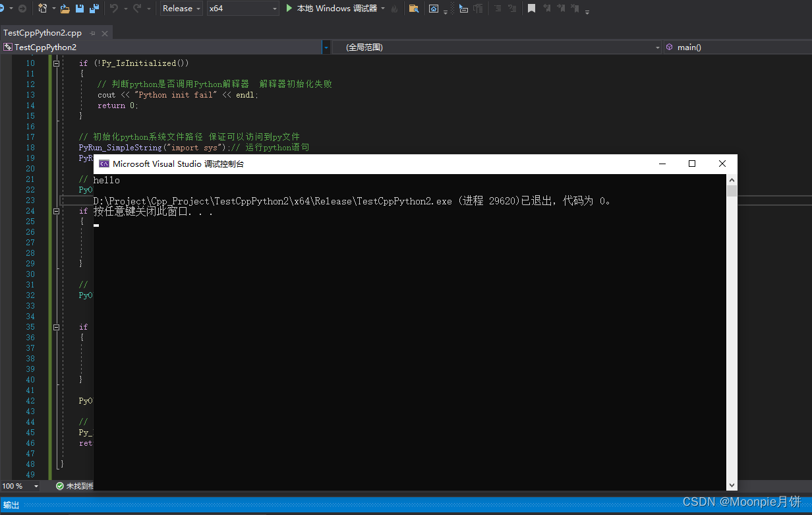Click the Save All icon
This screenshot has width=812, height=515.
(x=94, y=9)
